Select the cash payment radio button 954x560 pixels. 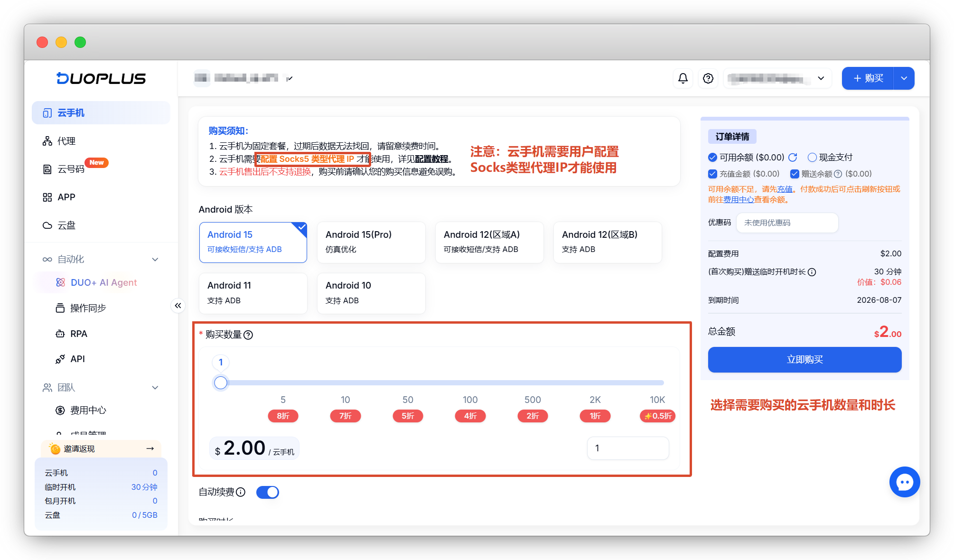pyautogui.click(x=812, y=158)
